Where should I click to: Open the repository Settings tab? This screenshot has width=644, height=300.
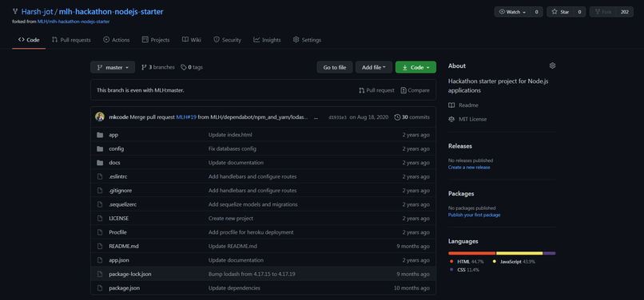tap(307, 40)
